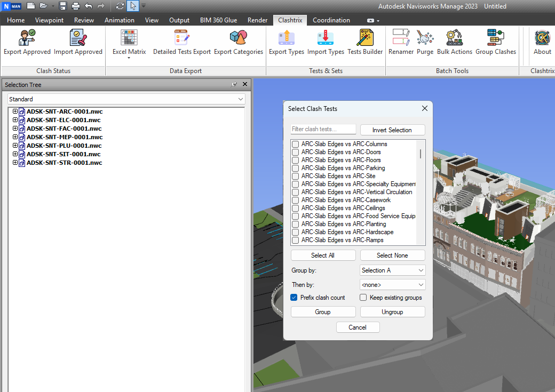Click the Filter clash tests input field
The image size is (555, 392).
(323, 129)
